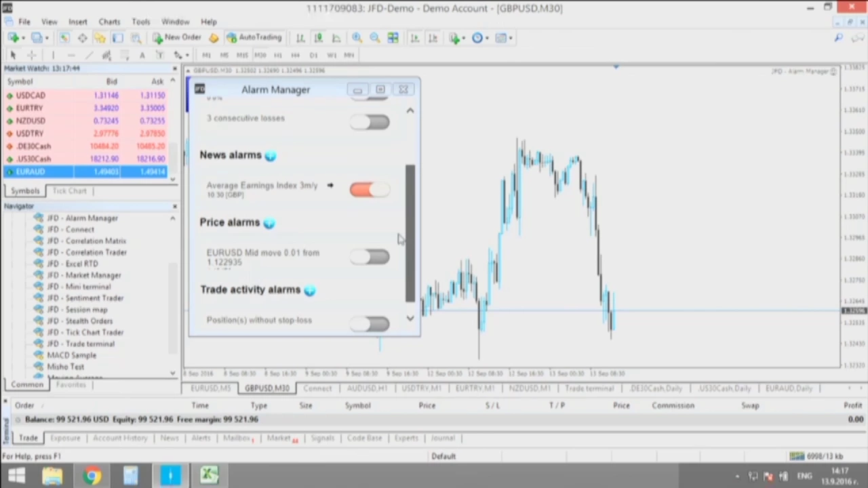Click the Alarm Manager vertical scrollbar
The width and height of the screenshot is (868, 488).
(410, 232)
